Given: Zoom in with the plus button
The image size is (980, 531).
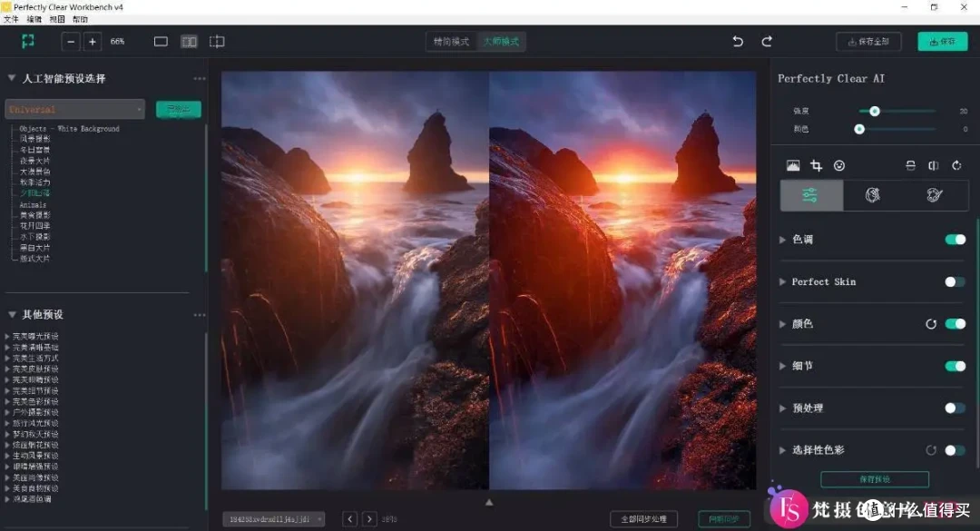Looking at the screenshot, I should [x=93, y=41].
